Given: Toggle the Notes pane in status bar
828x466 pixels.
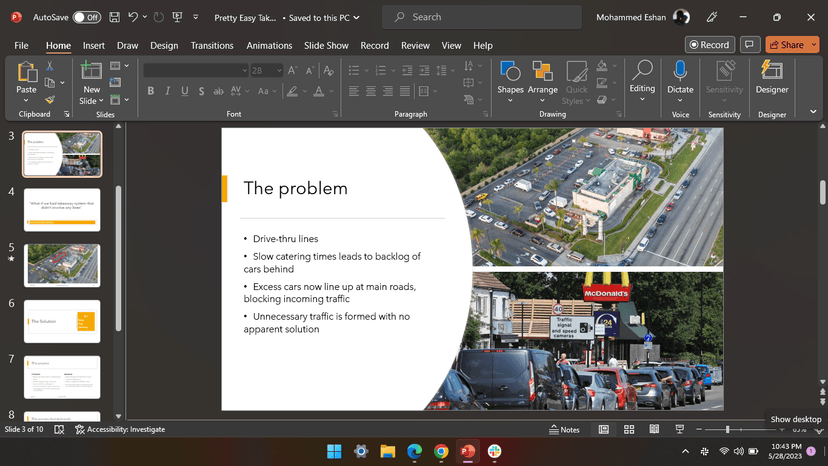Looking at the screenshot, I should pos(564,429).
